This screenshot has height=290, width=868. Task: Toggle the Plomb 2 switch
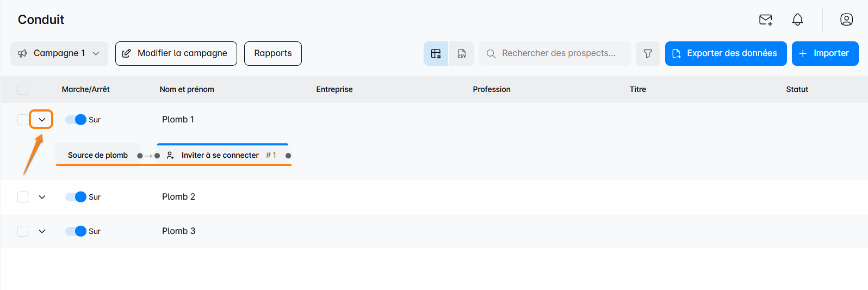(x=76, y=197)
